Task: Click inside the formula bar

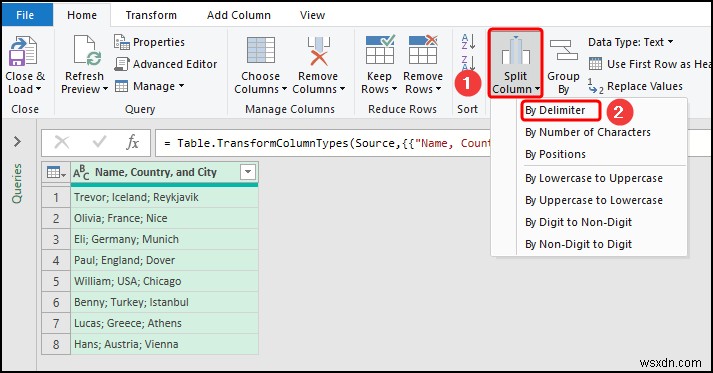Action: [324, 143]
